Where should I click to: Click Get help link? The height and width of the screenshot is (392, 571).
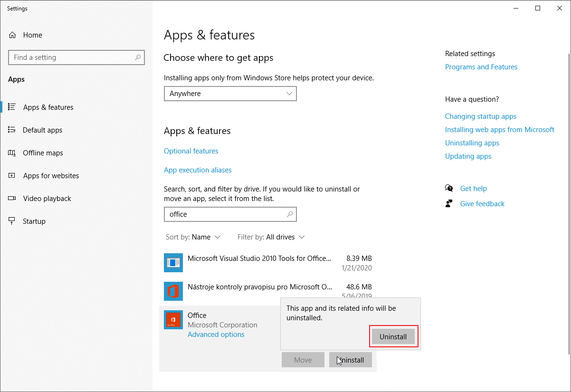click(x=474, y=189)
